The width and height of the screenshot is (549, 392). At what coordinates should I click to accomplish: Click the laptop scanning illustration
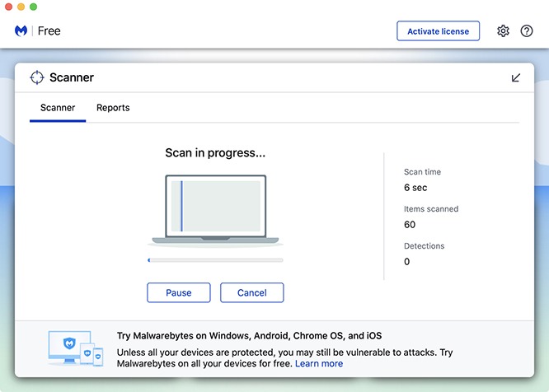(x=215, y=210)
